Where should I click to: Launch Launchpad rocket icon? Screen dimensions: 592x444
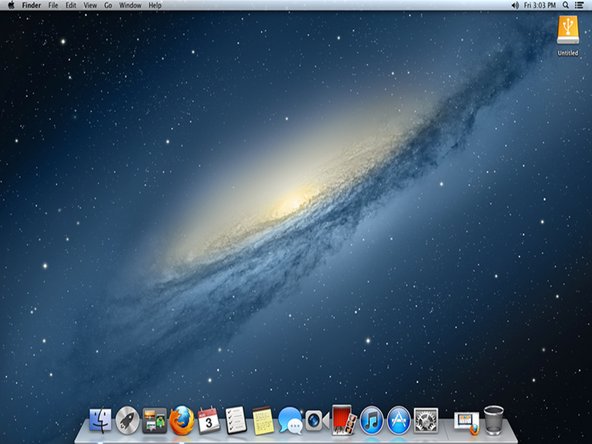click(127, 420)
